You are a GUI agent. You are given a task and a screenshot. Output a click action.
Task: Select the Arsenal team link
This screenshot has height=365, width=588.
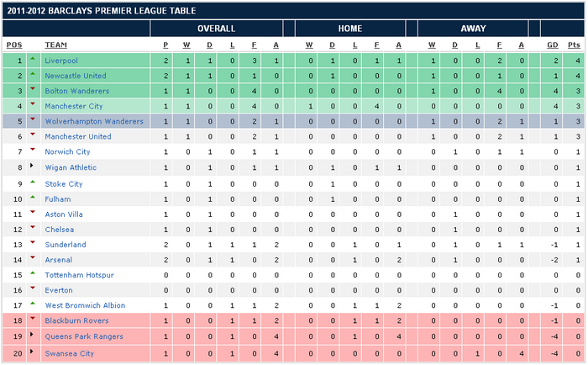point(59,259)
